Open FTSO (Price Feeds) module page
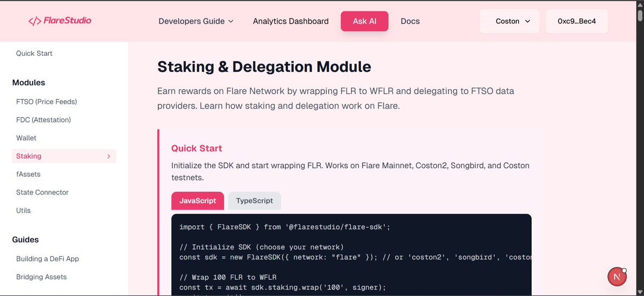Image resolution: width=644 pixels, height=296 pixels. (x=46, y=102)
